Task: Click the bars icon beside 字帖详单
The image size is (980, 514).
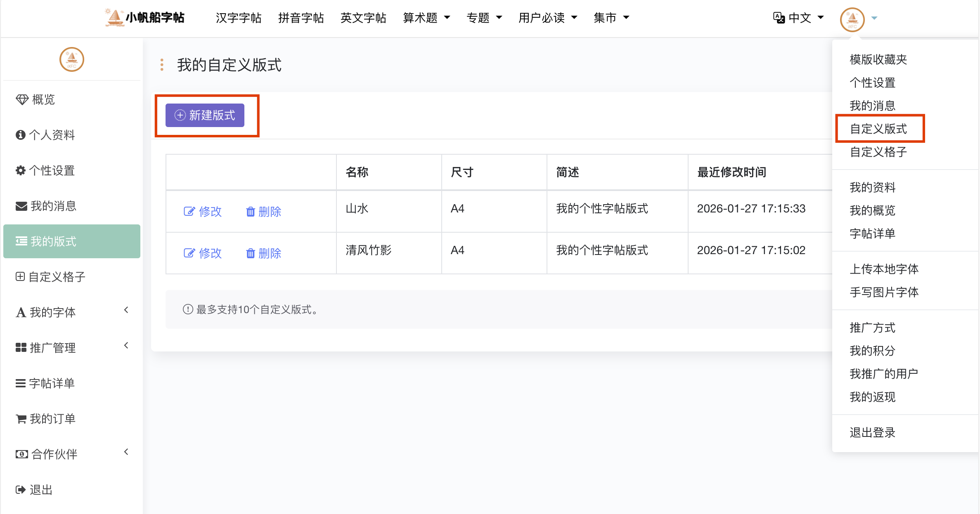Action: click(21, 383)
